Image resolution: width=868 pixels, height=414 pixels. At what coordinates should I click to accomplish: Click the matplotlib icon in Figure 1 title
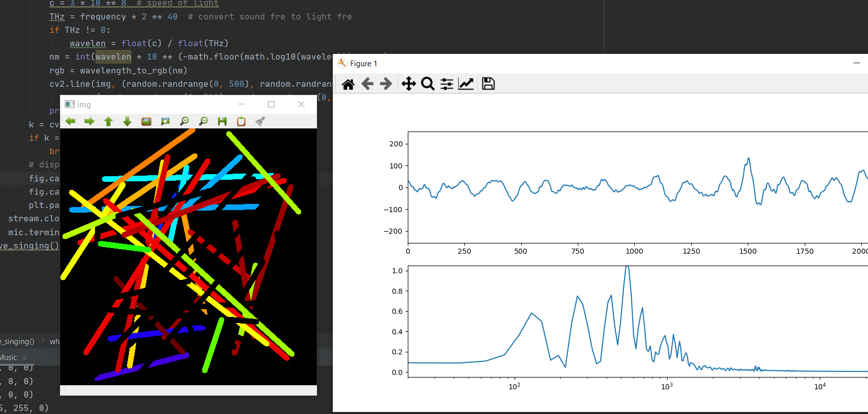(x=343, y=63)
